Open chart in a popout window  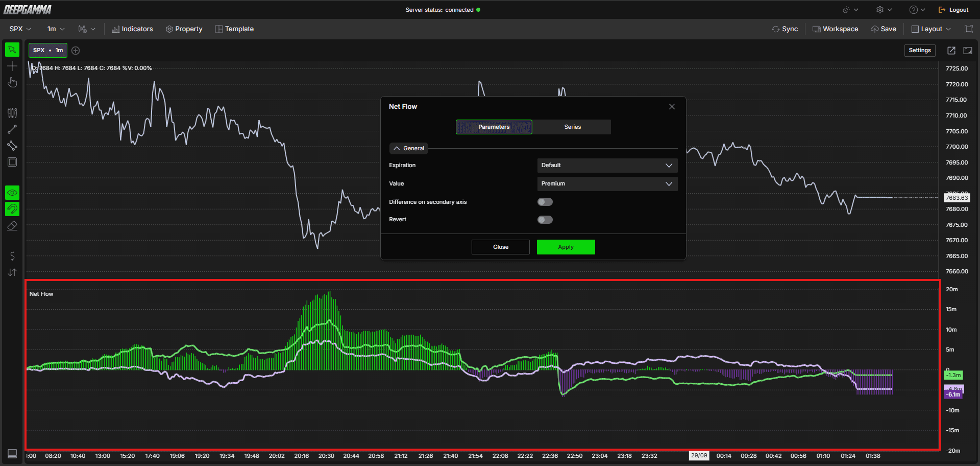[951, 50]
